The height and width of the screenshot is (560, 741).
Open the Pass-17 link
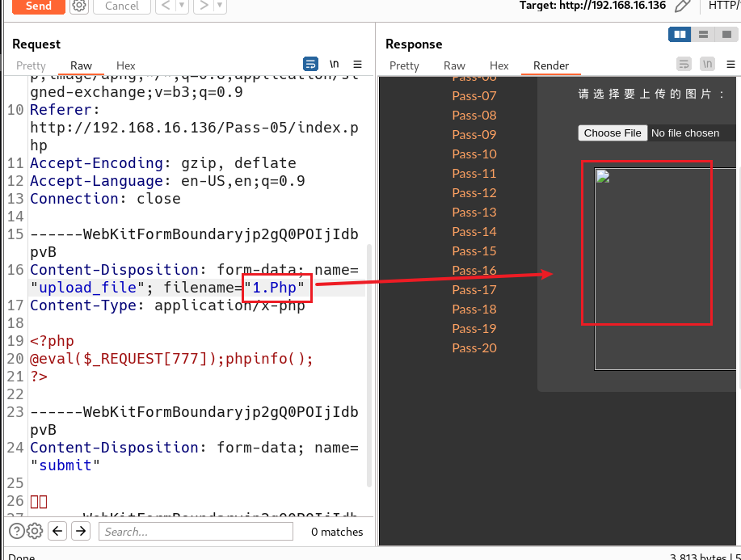coord(474,289)
